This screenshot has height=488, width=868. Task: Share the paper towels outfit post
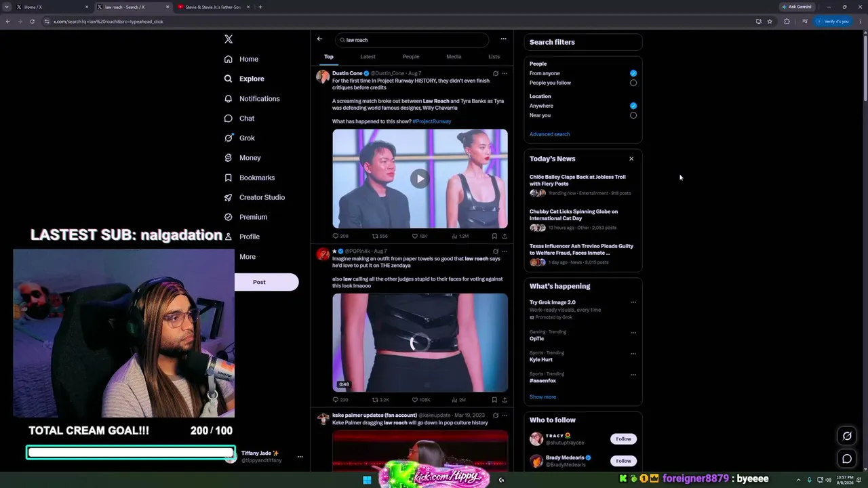point(505,400)
